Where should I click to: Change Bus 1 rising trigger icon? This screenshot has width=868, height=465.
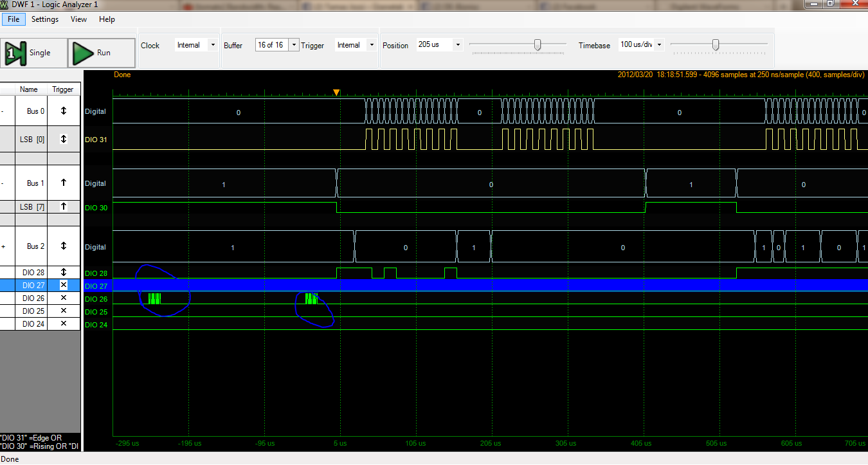64,183
